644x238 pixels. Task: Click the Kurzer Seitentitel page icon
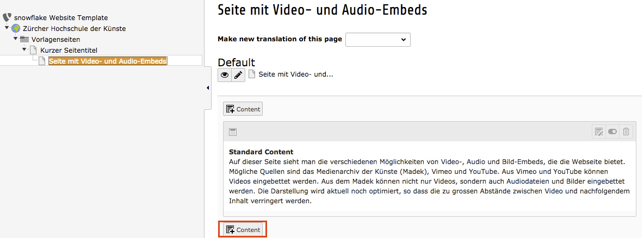(33, 50)
